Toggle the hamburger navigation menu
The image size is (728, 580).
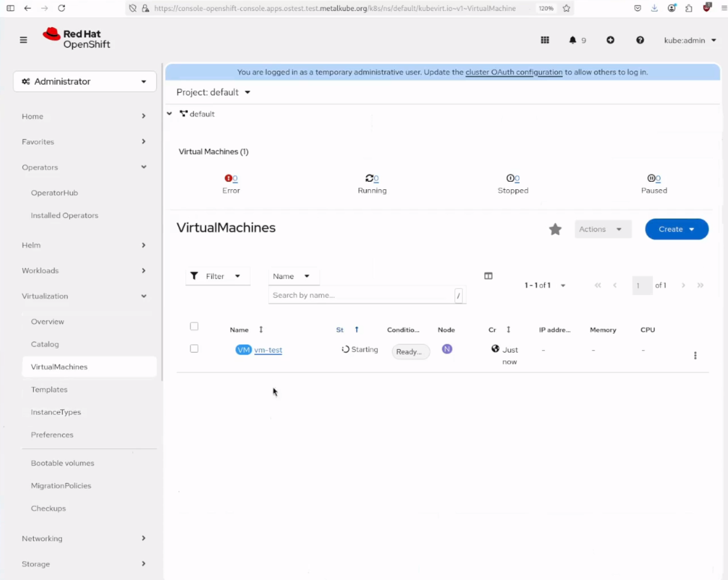coord(23,40)
